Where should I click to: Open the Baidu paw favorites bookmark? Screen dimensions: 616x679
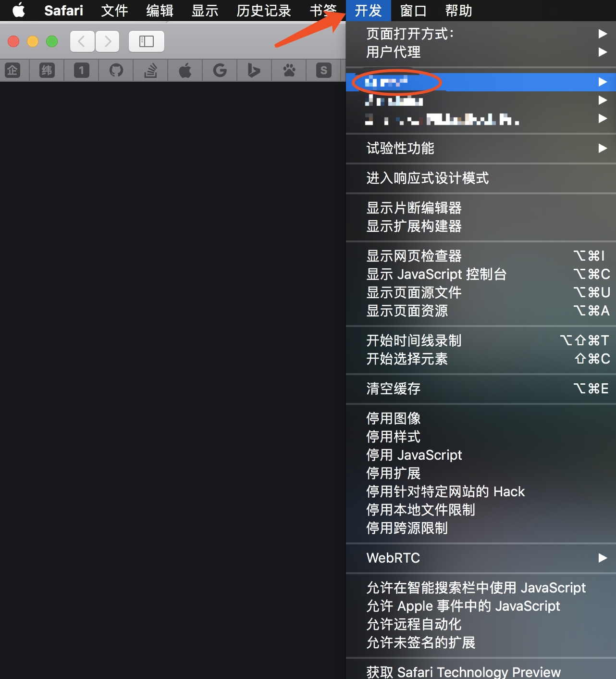tap(289, 71)
